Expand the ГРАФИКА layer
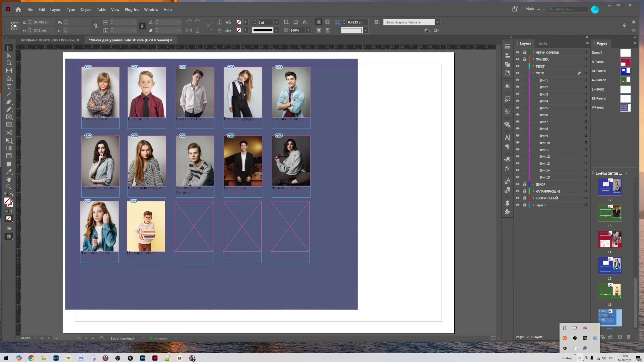The width and height of the screenshot is (644, 362). point(533,59)
